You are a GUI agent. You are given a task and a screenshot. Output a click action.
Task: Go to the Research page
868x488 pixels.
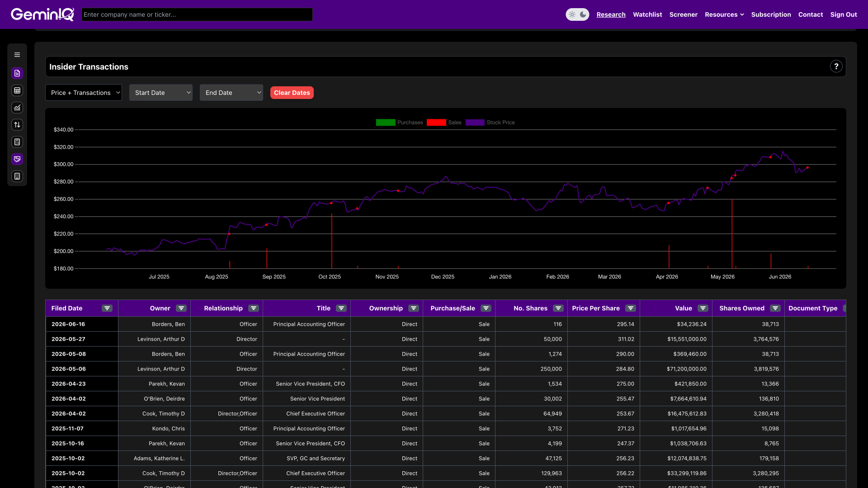click(x=611, y=14)
